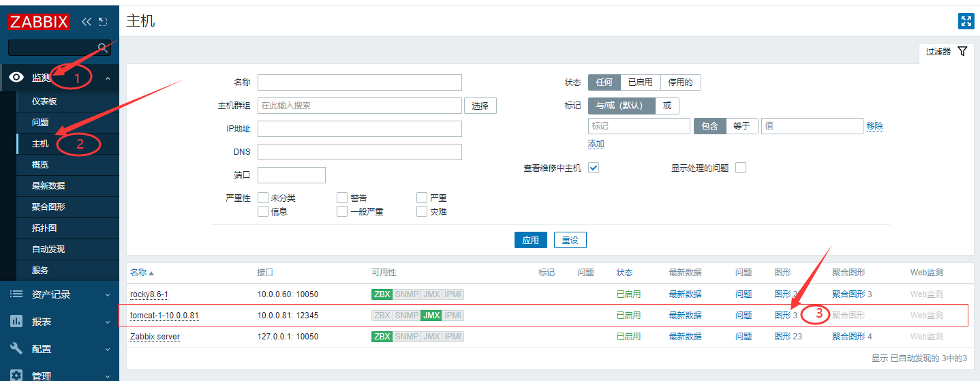Viewport: 980px width, 381px height.
Task: Check the 未分类 severity box
Action: (x=263, y=198)
